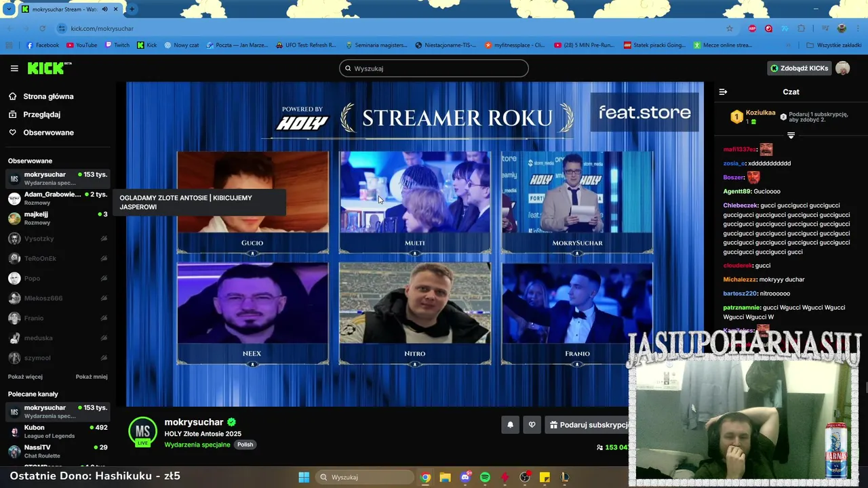
Task: Open Obserwowane in the sidebar menu
Action: 41,132
